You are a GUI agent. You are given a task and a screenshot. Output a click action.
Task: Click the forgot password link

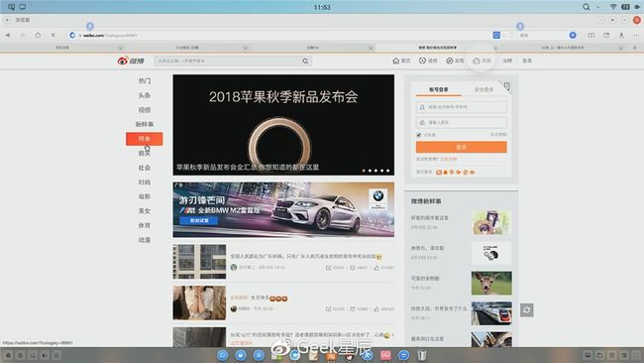498,135
